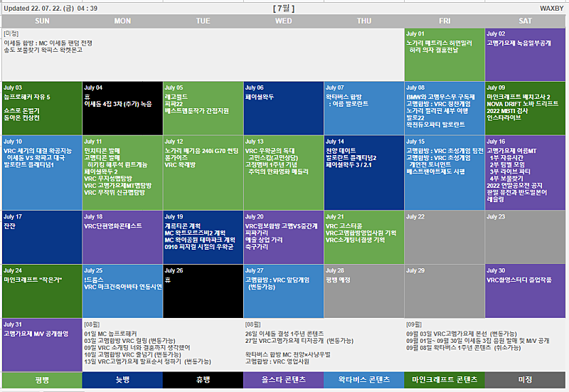The width and height of the screenshot is (569, 392).
Task: Click the '왁타버스 콘텐츠' blue legend swatch
Action: pyautogui.click(x=364, y=380)
